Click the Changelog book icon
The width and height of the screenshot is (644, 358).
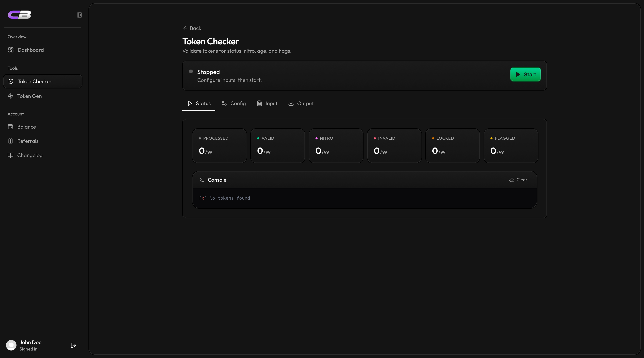10,155
